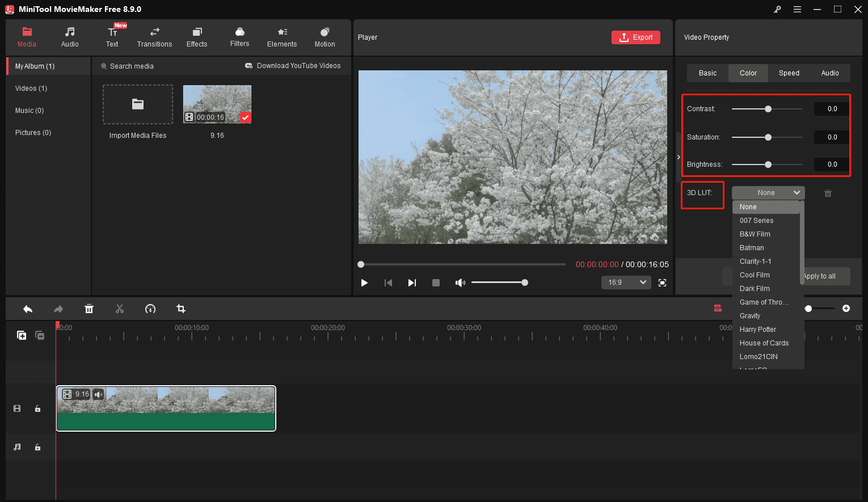Undo the last action

(x=27, y=309)
